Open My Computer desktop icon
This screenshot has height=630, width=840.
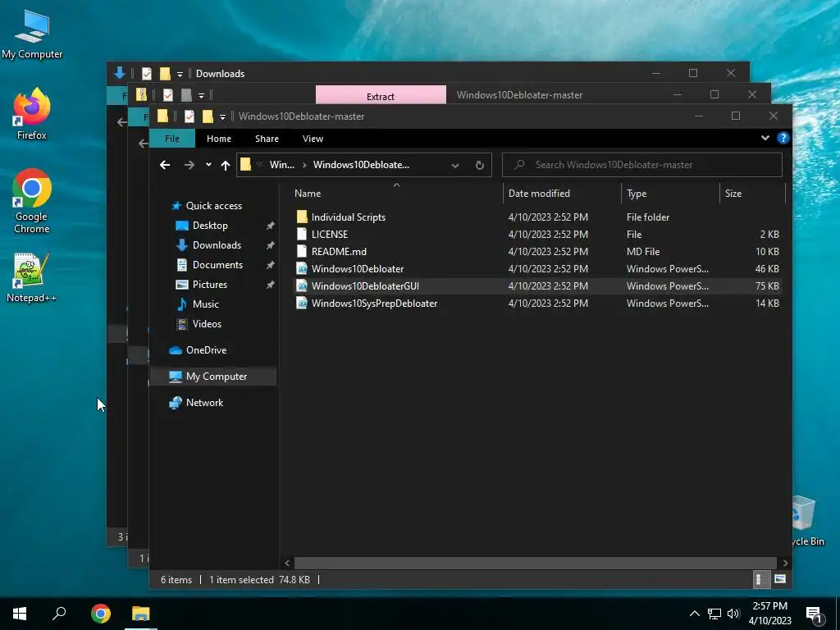32,34
